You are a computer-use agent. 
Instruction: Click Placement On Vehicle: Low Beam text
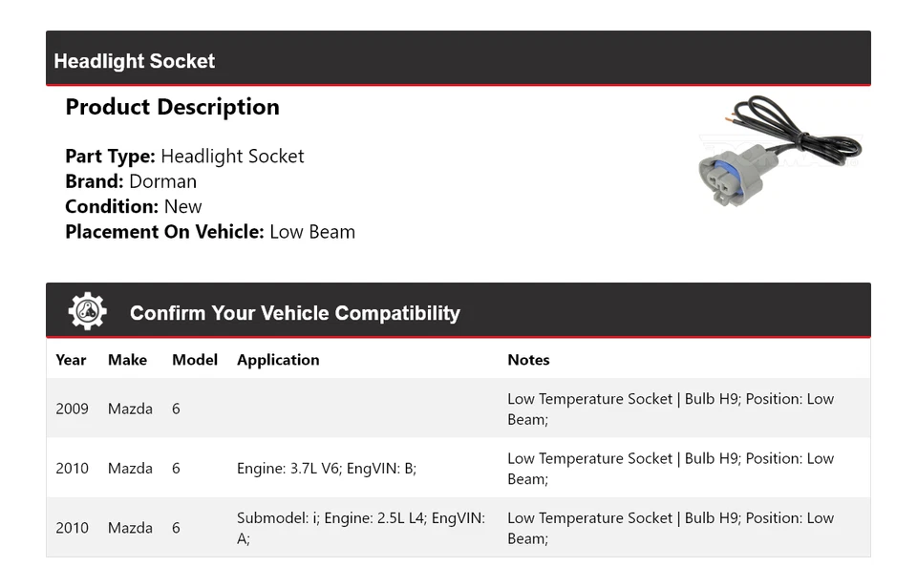[x=210, y=231]
